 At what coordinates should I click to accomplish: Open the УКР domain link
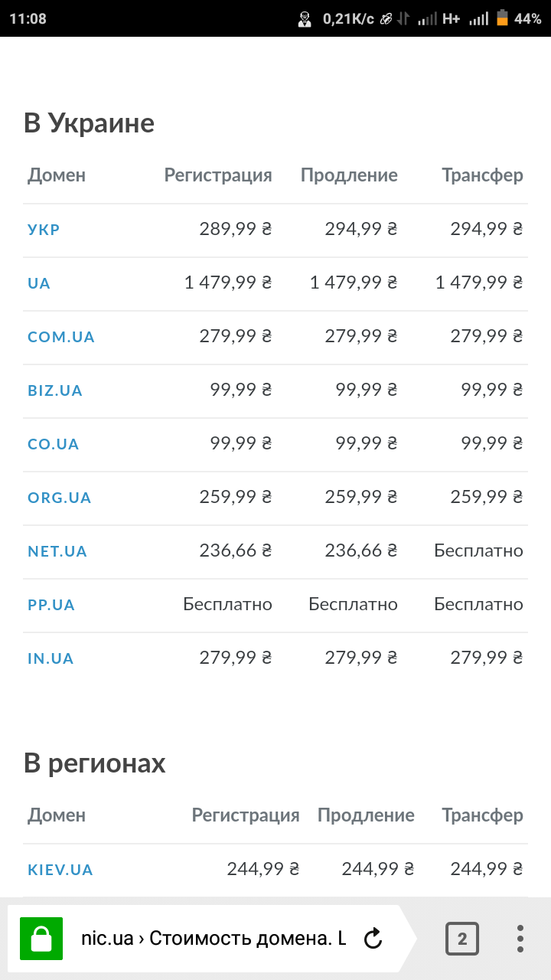[44, 229]
